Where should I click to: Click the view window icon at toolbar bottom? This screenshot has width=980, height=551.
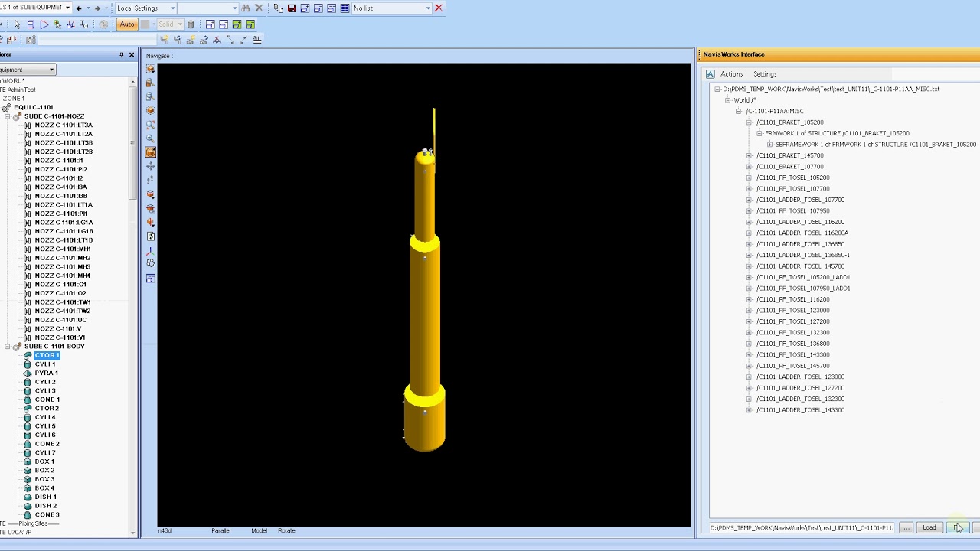[150, 279]
